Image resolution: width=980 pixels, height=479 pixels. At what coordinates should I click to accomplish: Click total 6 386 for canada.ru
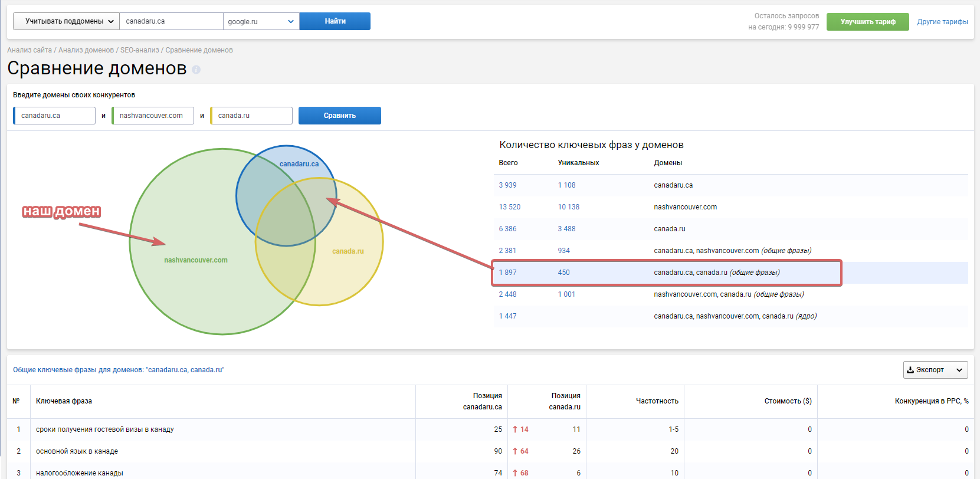(507, 229)
